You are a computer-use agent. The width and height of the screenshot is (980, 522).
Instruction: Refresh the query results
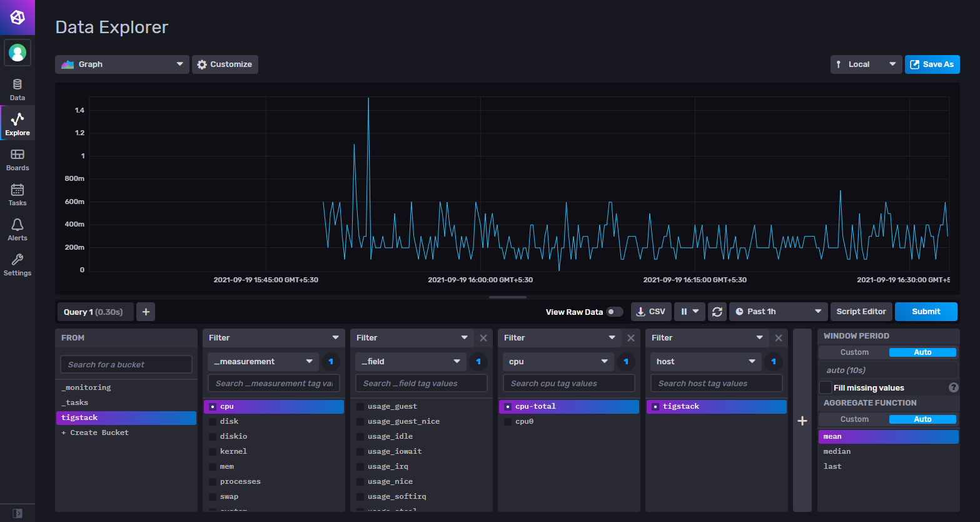coord(717,311)
